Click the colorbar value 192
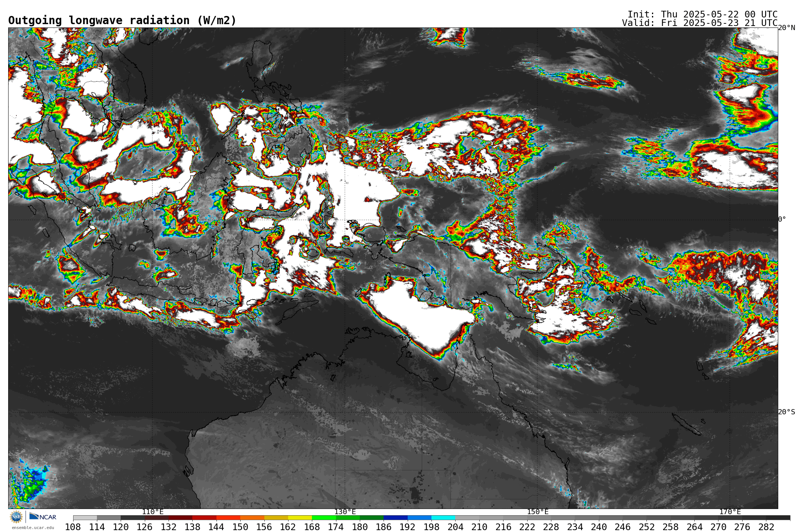 coord(407,527)
